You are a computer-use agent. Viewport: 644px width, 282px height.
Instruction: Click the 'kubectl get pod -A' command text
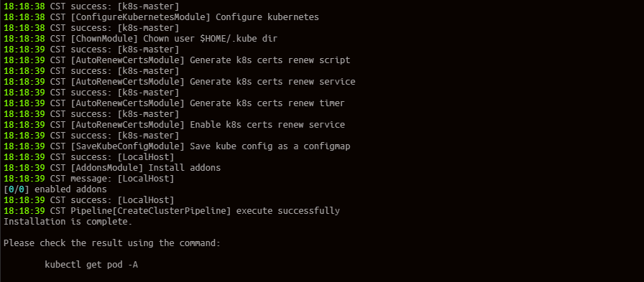pos(91,265)
